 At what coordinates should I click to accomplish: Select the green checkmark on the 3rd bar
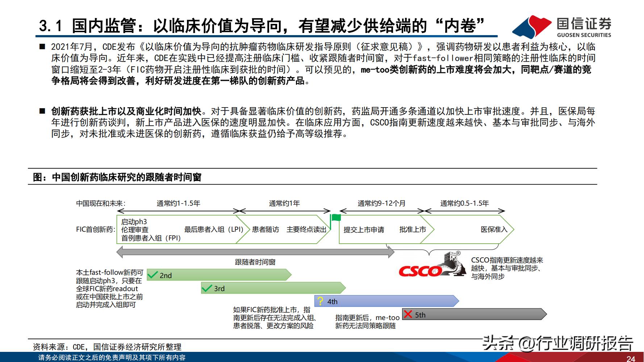(x=206, y=289)
